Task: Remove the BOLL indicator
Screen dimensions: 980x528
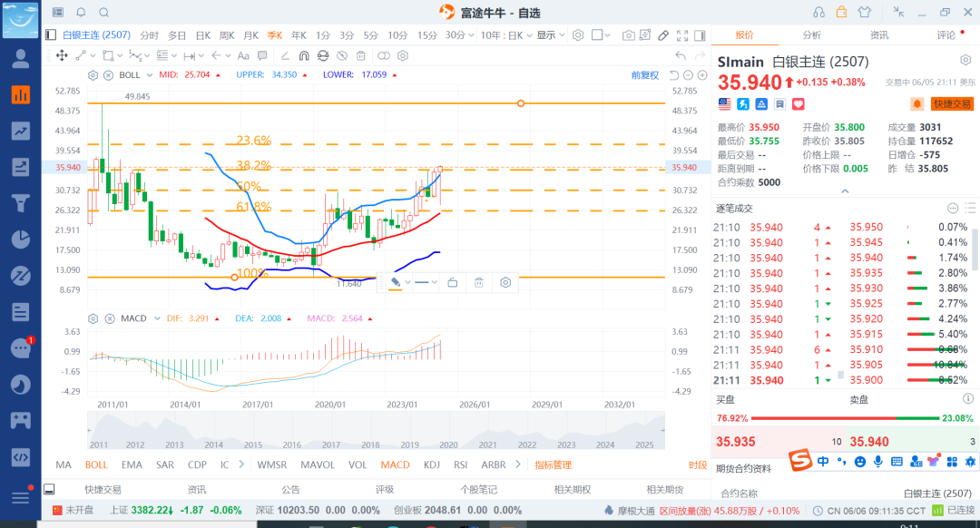Action: [108, 75]
